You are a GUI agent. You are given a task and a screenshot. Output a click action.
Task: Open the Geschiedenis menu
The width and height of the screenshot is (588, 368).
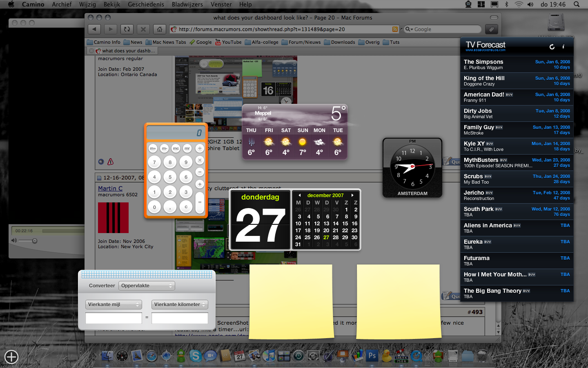(x=146, y=4)
